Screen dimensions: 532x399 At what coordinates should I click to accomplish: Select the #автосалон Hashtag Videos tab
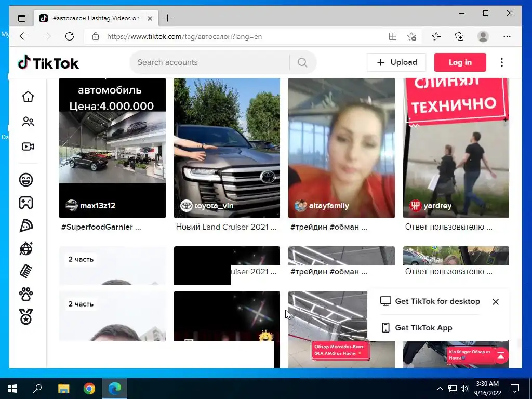[96, 18]
